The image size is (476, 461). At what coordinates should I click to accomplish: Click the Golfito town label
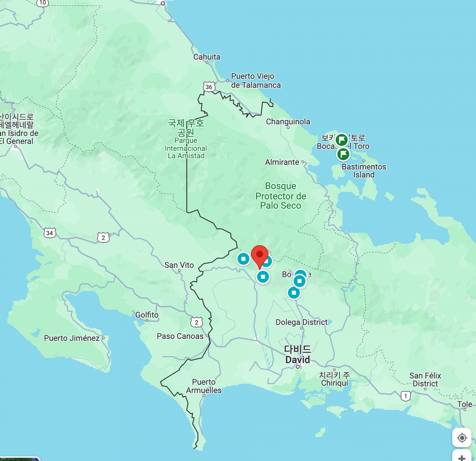(x=147, y=315)
